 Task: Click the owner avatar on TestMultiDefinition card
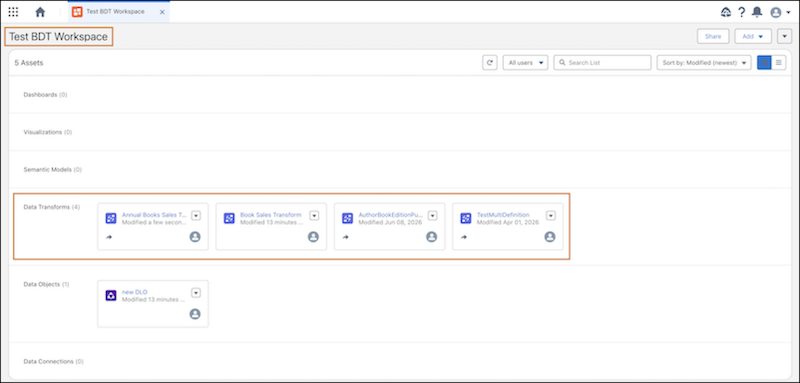(550, 237)
